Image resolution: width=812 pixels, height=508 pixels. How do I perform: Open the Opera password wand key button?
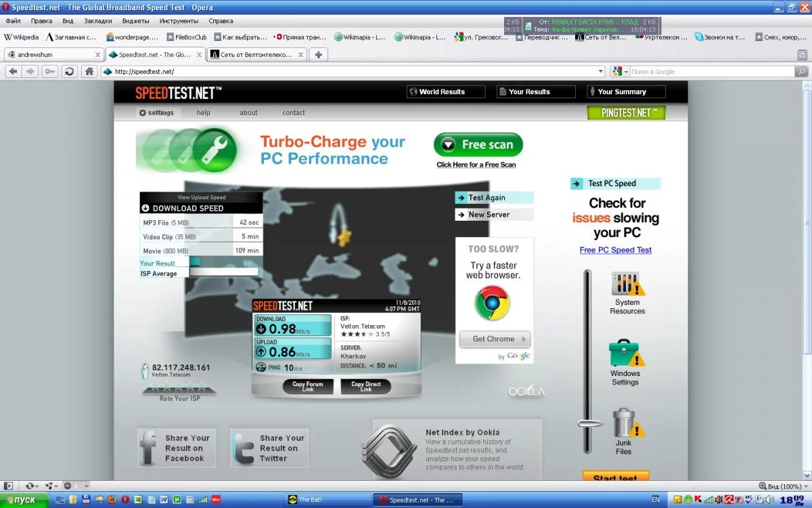coord(49,71)
